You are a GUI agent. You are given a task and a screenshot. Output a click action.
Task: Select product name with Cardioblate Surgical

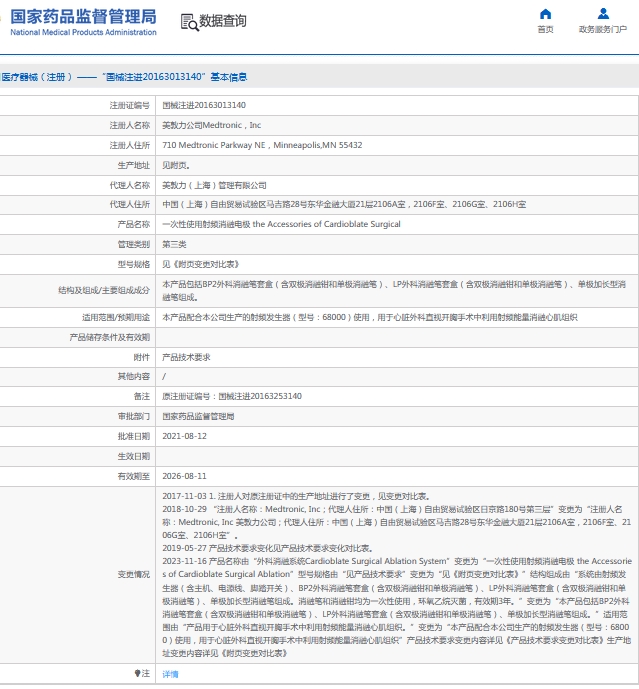pyautogui.click(x=281, y=224)
